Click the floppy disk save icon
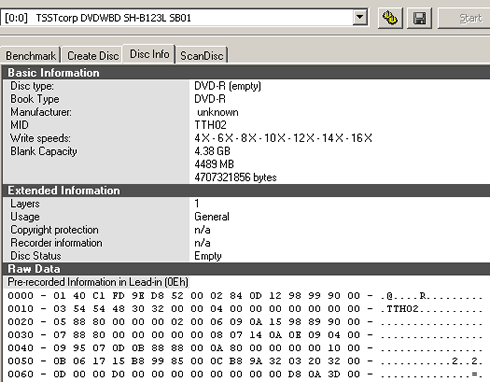 click(x=419, y=18)
